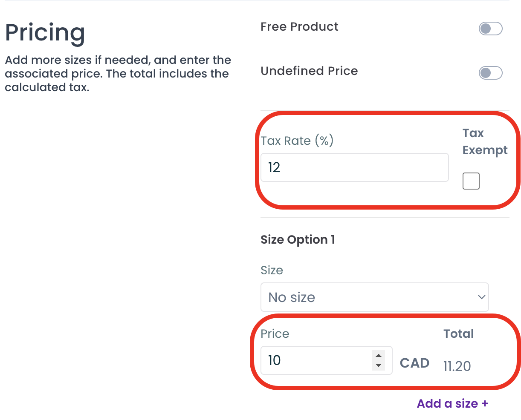This screenshot has width=521, height=420.
Task: Open the "No size" dropdown
Action: tap(374, 297)
